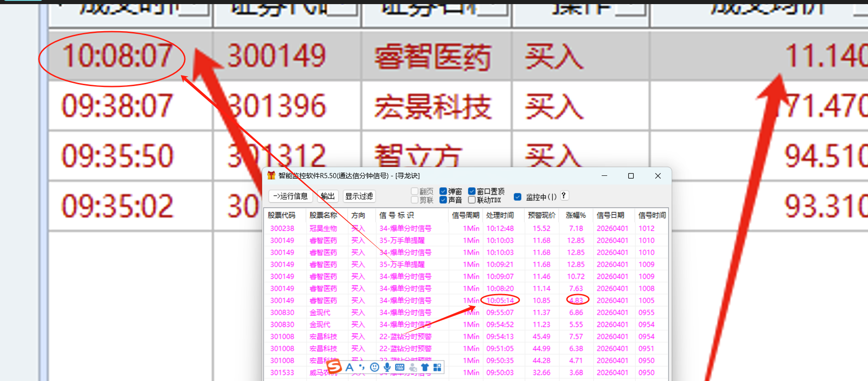Select the 10:09:07 processing time cell
The width and height of the screenshot is (868, 381).
tap(500, 276)
